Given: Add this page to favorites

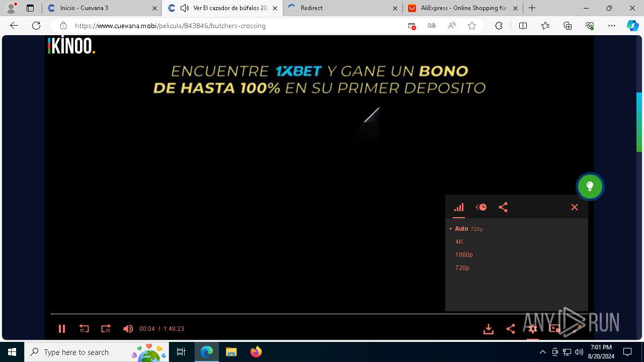Looking at the screenshot, I should [472, 26].
